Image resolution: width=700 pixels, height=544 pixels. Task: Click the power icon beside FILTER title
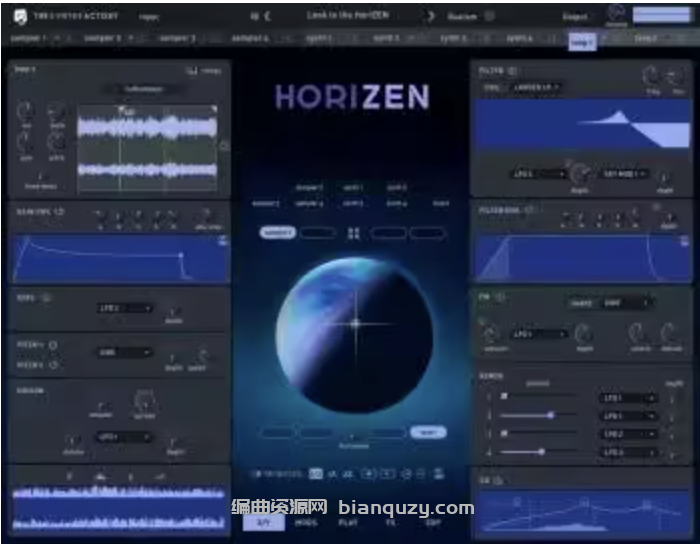click(513, 71)
